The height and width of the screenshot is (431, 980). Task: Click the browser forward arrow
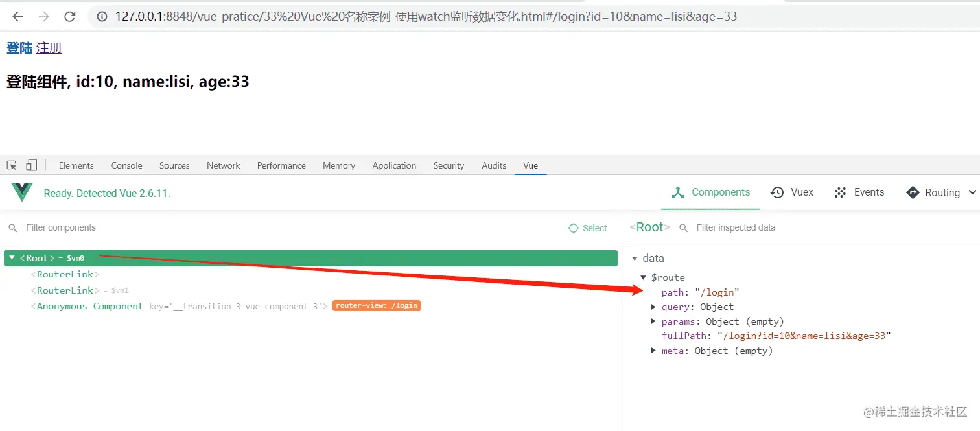(43, 17)
